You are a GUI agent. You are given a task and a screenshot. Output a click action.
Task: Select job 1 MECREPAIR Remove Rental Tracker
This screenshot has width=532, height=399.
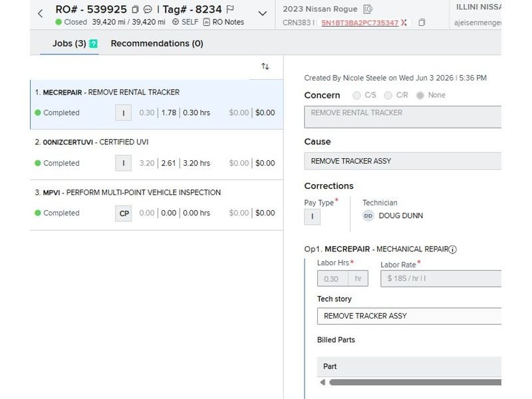[x=157, y=104]
